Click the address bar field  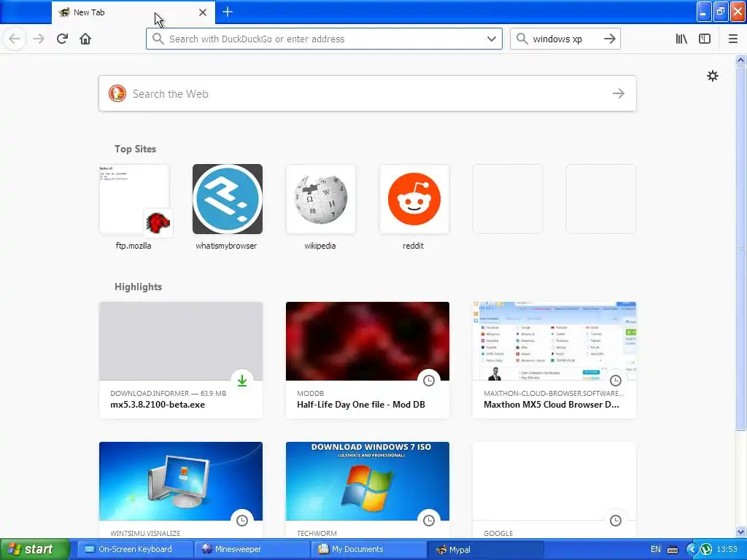click(324, 39)
